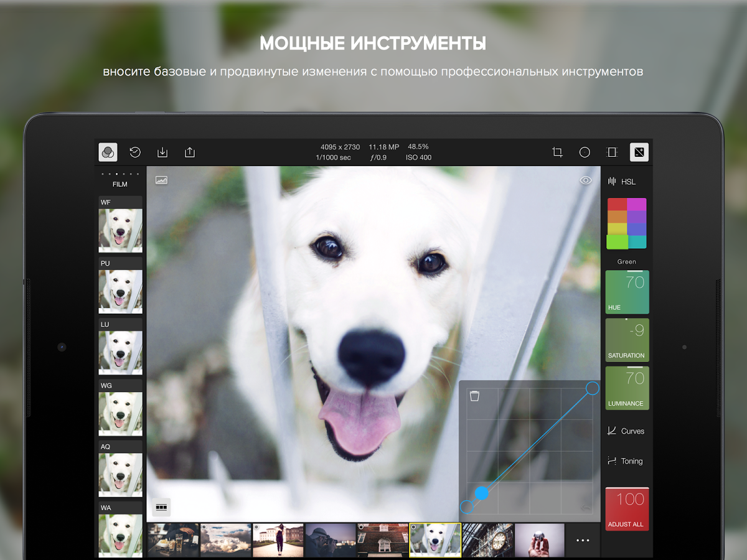The width and height of the screenshot is (747, 560).
Task: Open the three-dots more menu in filmstrip
Action: [583, 540]
